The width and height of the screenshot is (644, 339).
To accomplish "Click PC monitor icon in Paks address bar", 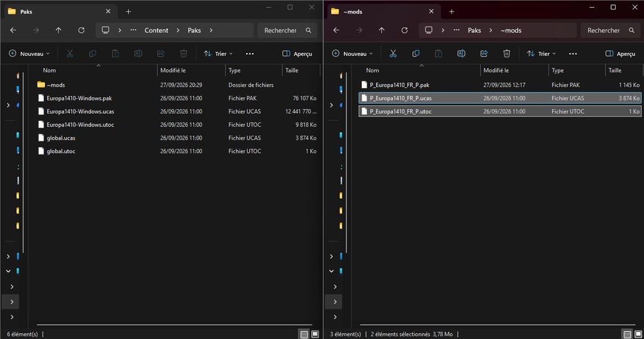I will (x=106, y=30).
